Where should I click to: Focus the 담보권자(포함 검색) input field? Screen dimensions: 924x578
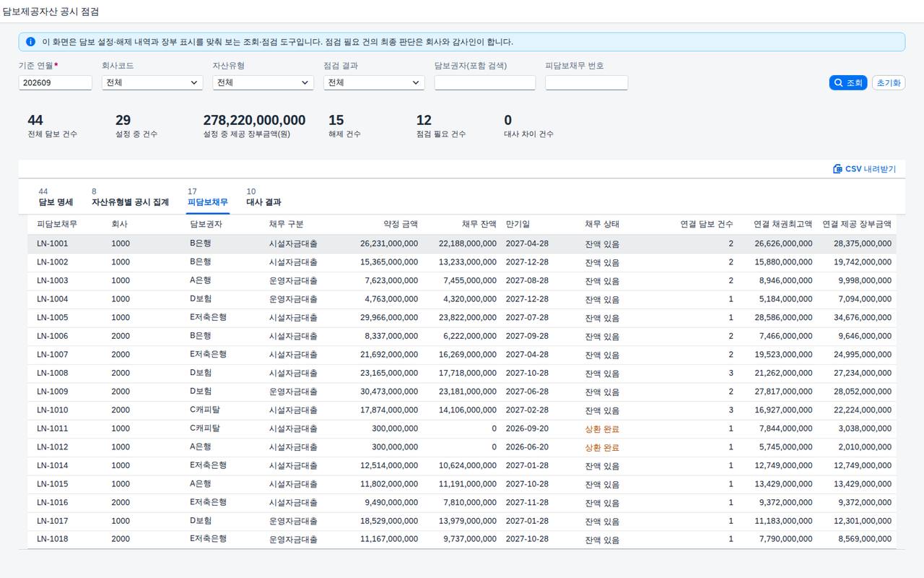pyautogui.click(x=485, y=83)
